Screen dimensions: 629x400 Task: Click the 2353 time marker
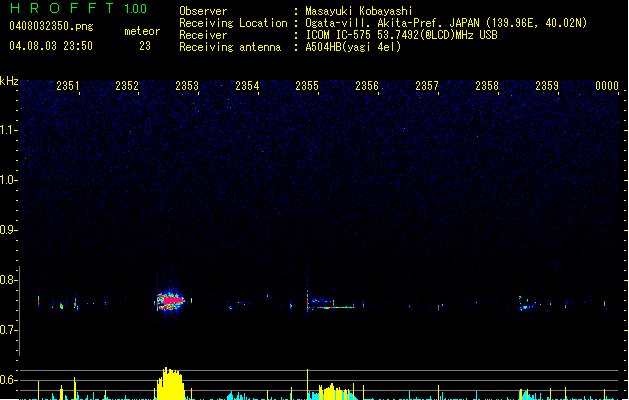click(187, 85)
